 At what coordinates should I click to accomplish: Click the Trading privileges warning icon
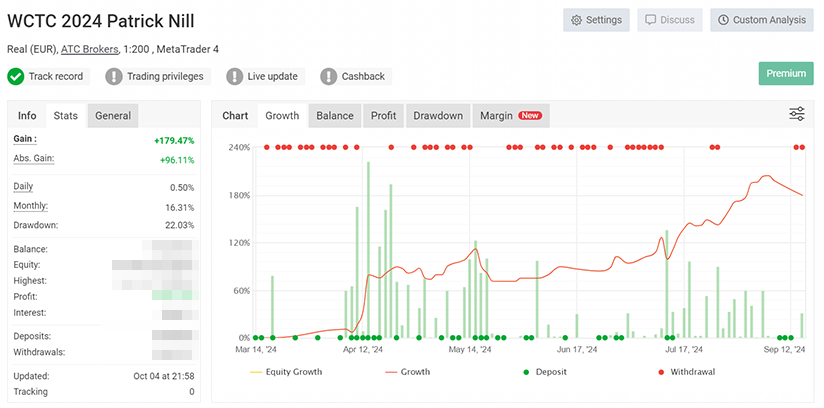pyautogui.click(x=114, y=76)
